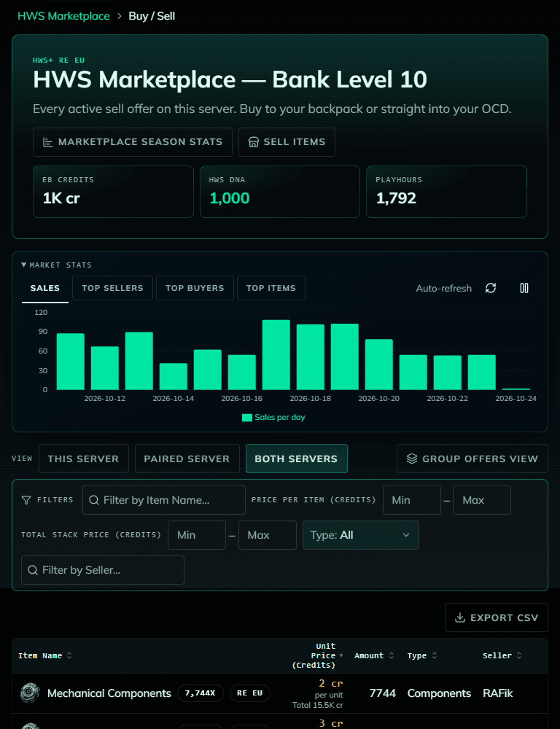560x729 pixels.
Task: Select Paired Server view
Action: (x=187, y=459)
